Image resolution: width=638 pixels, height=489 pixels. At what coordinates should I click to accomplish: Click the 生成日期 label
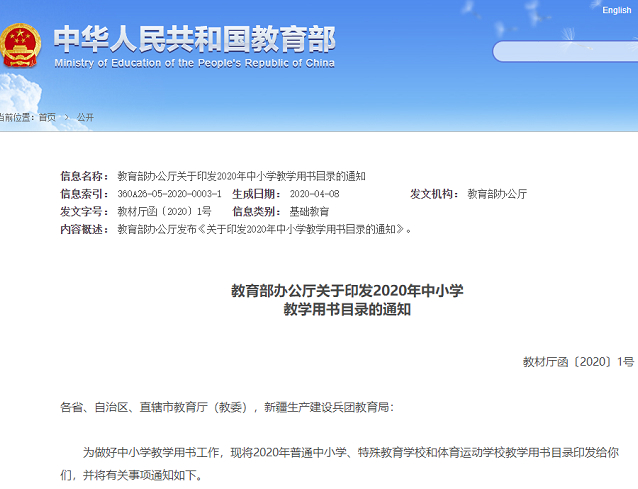[256, 194]
